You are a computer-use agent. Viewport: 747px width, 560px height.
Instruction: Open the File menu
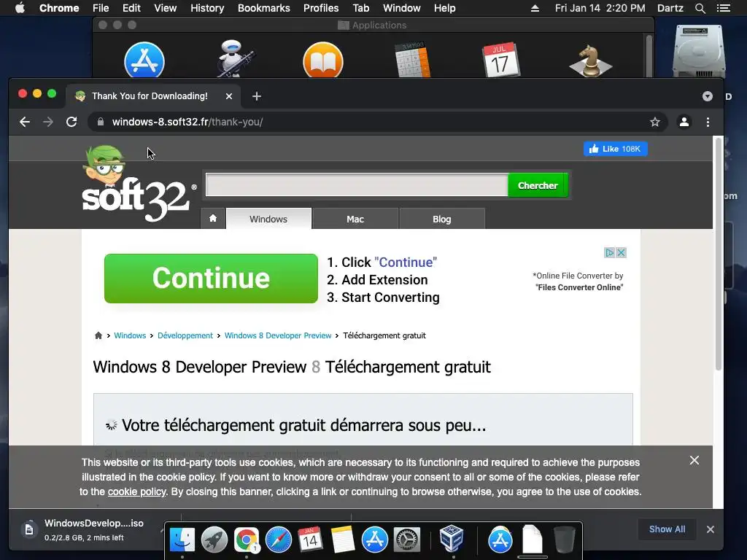pos(101,8)
